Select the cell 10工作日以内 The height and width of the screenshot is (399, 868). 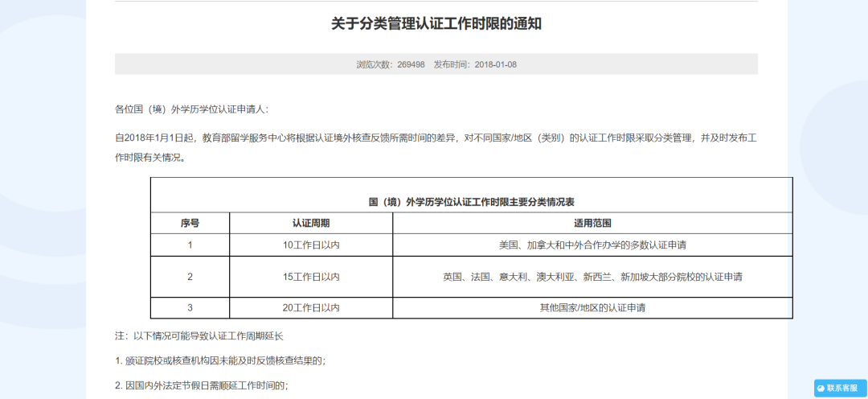(311, 245)
